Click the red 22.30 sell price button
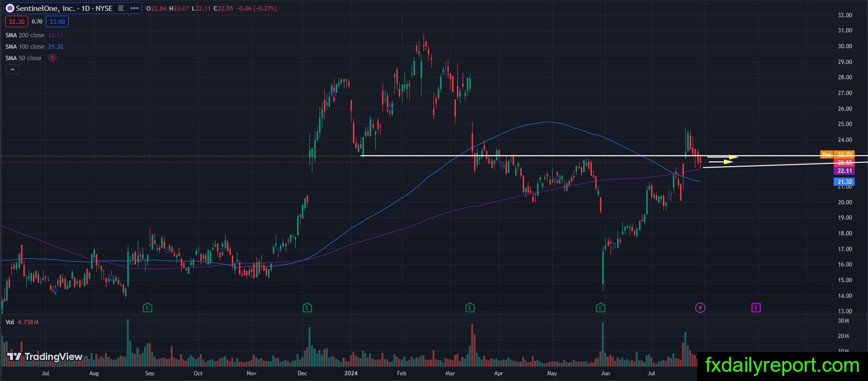The height and width of the screenshot is (381, 868). [17, 21]
